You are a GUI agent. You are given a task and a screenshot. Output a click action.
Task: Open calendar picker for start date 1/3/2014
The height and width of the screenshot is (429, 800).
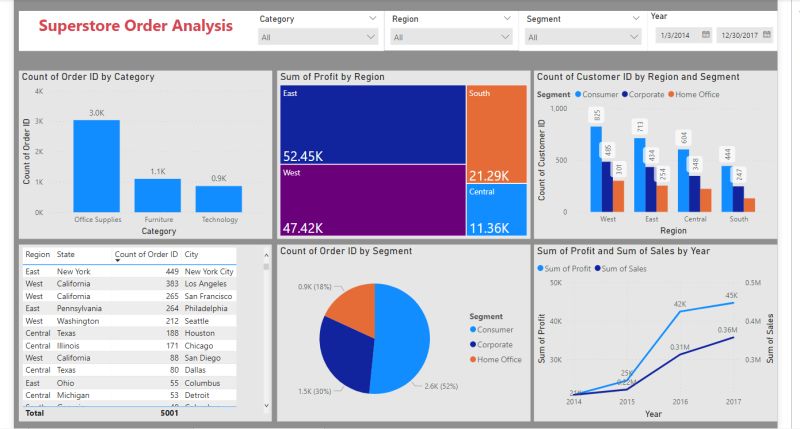[706, 35]
